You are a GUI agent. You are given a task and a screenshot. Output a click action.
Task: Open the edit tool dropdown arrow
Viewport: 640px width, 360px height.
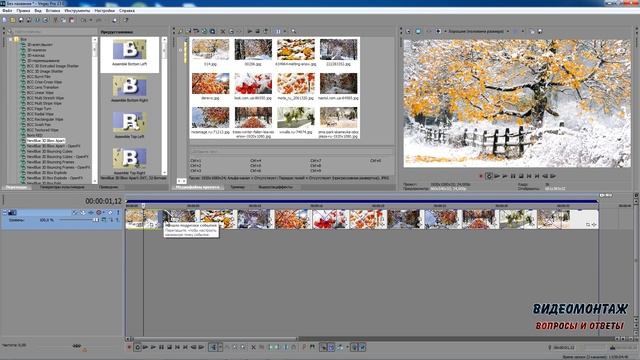pyautogui.click(x=220, y=347)
